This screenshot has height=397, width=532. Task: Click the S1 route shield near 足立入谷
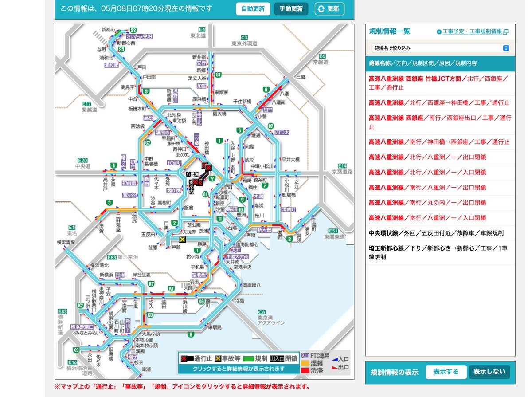[218, 75]
